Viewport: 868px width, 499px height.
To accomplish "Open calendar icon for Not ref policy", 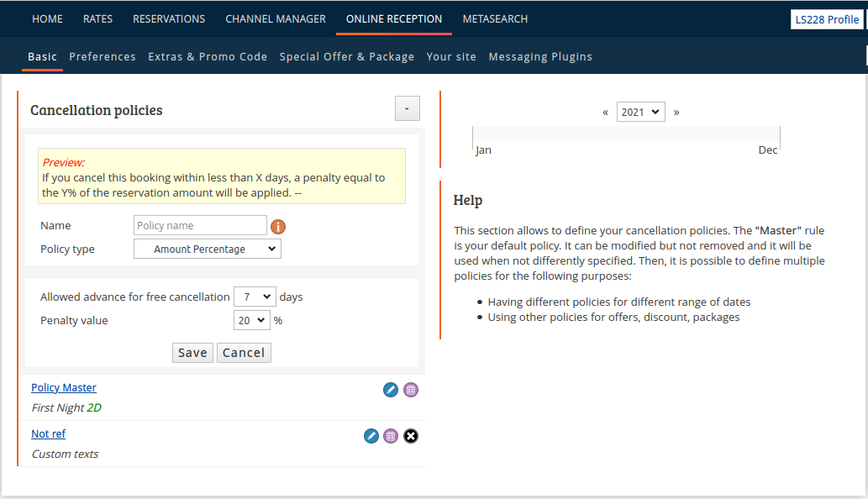I will tap(391, 436).
